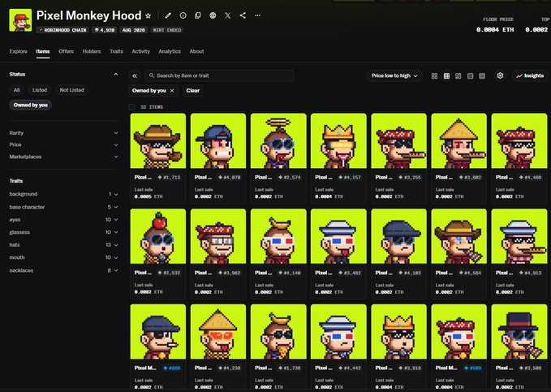This screenshot has width=551, height=392.
Task: Open the sailor hat monkey image ranked #3,482
Action: pos(338,236)
